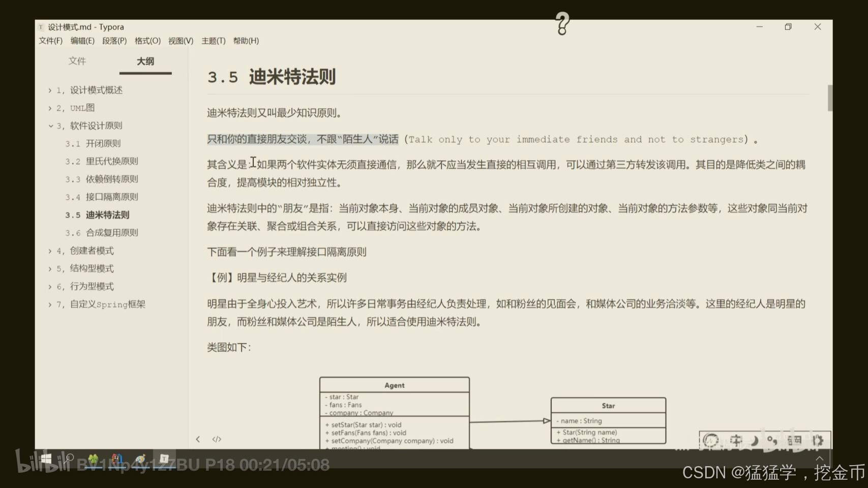The height and width of the screenshot is (488, 868).
Task: Expand outline section 7, 自定义Spring框架
Action: pos(50,304)
